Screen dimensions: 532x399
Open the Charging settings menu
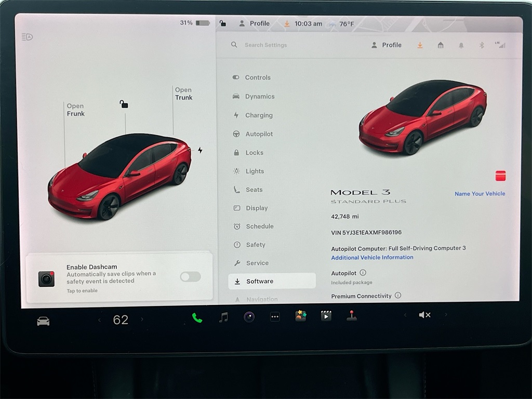(x=258, y=115)
